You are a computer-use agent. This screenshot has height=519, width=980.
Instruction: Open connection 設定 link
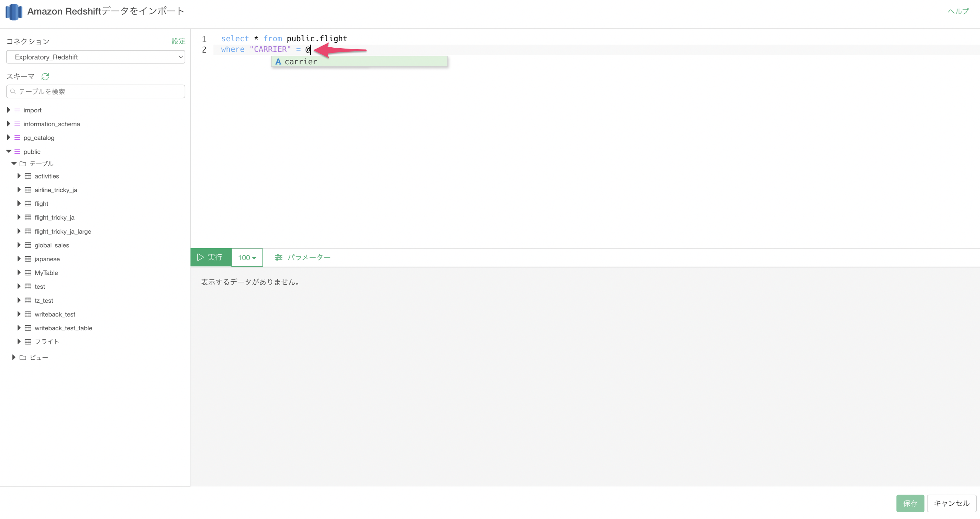point(178,41)
